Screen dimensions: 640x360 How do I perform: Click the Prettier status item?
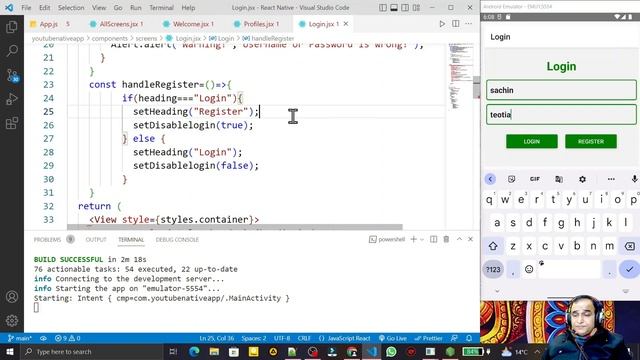coord(429,338)
